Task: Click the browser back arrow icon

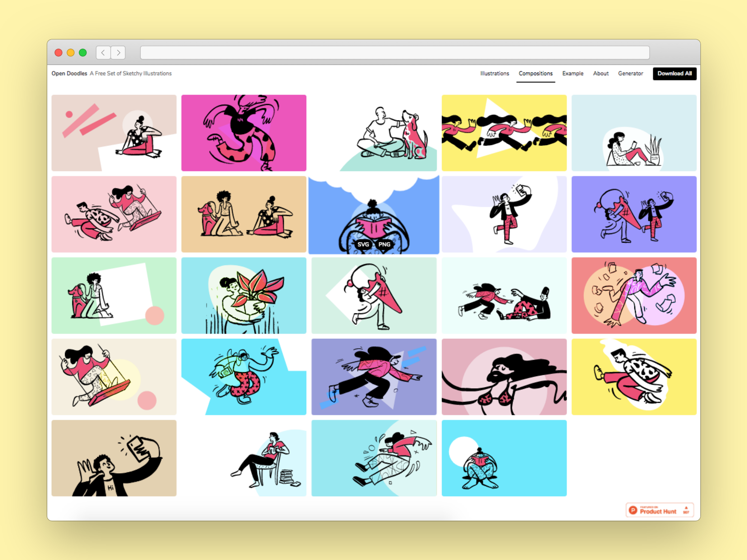Action: tap(103, 53)
